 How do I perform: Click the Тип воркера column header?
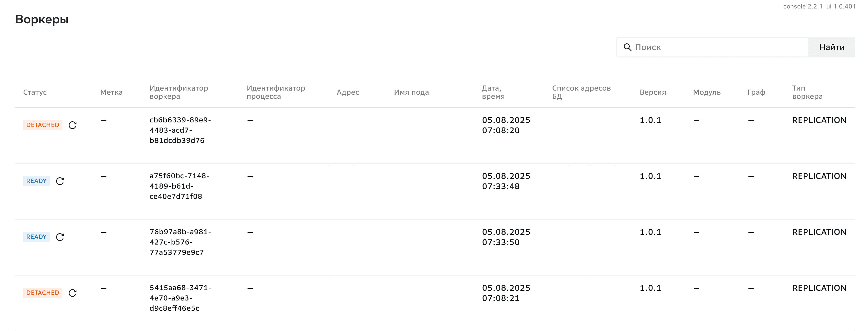click(807, 92)
